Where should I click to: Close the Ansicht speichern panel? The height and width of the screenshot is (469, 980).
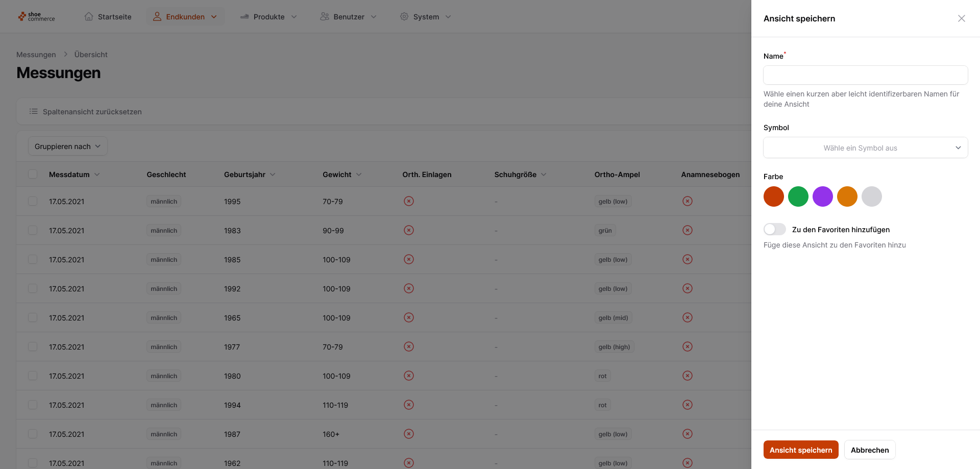click(962, 18)
